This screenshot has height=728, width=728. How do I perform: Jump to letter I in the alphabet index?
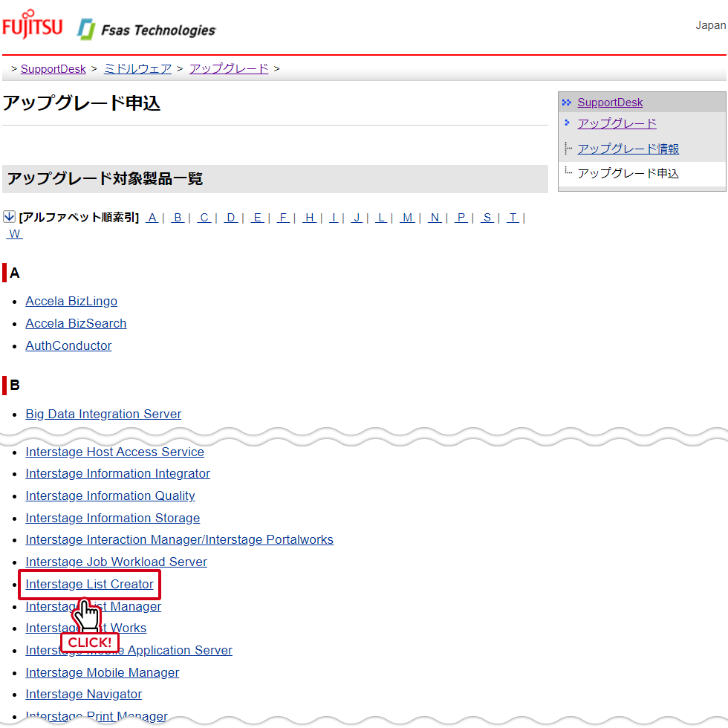(334, 217)
